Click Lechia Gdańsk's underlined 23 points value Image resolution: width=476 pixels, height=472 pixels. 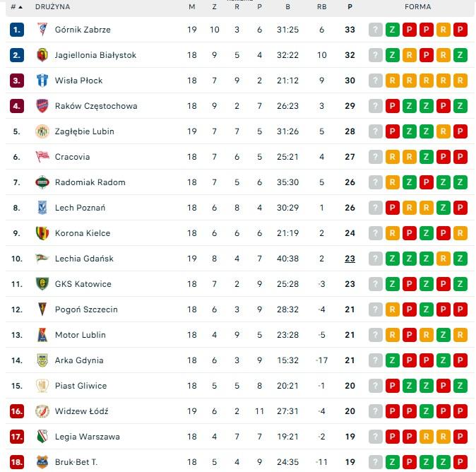(x=350, y=259)
